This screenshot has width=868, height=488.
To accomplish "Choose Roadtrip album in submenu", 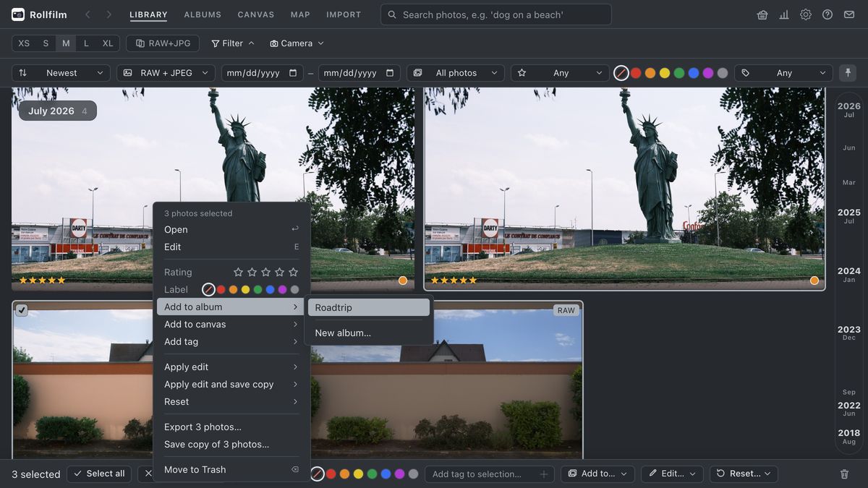I will tap(369, 307).
